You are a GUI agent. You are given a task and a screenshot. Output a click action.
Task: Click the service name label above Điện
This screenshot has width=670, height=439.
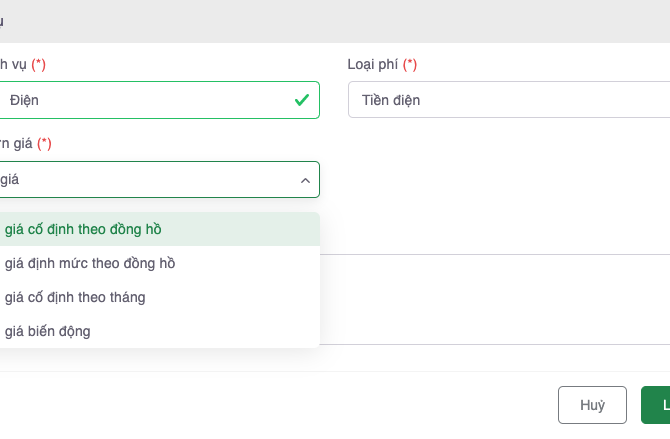(12, 64)
